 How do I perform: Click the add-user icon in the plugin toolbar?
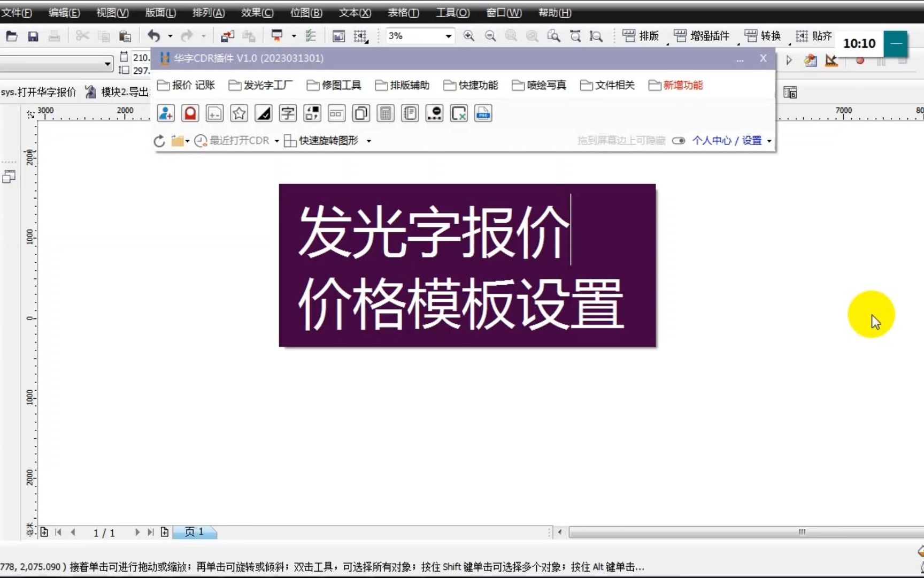click(165, 113)
